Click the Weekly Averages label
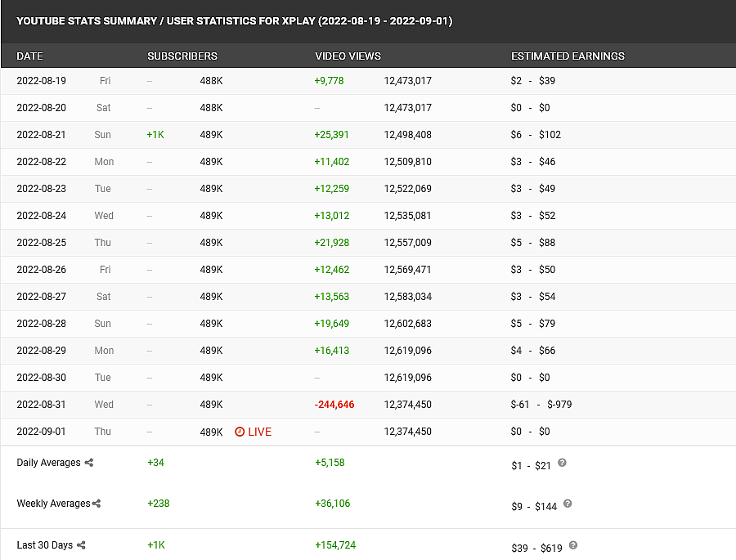This screenshot has width=736, height=560. [x=53, y=504]
